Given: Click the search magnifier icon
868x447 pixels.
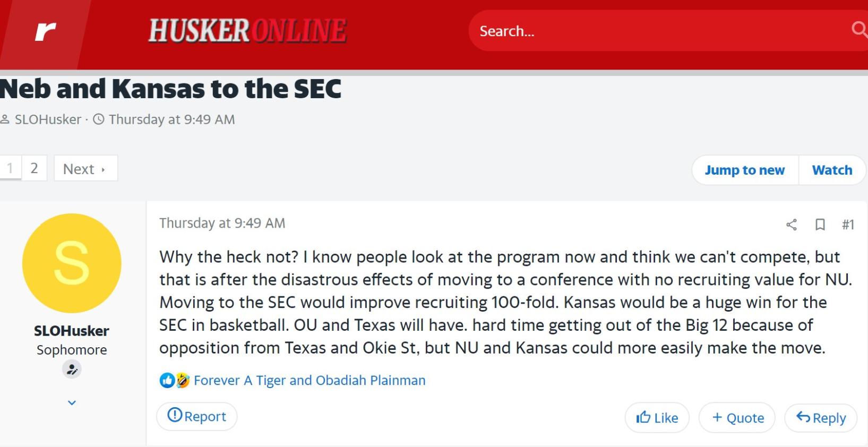Looking at the screenshot, I should tap(858, 29).
